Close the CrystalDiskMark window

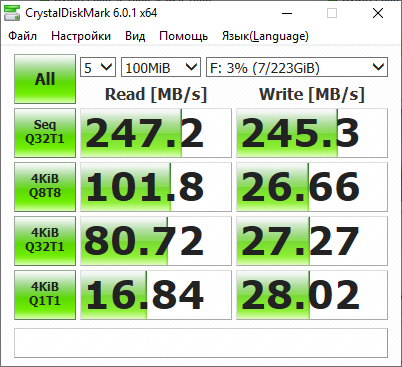tap(378, 13)
